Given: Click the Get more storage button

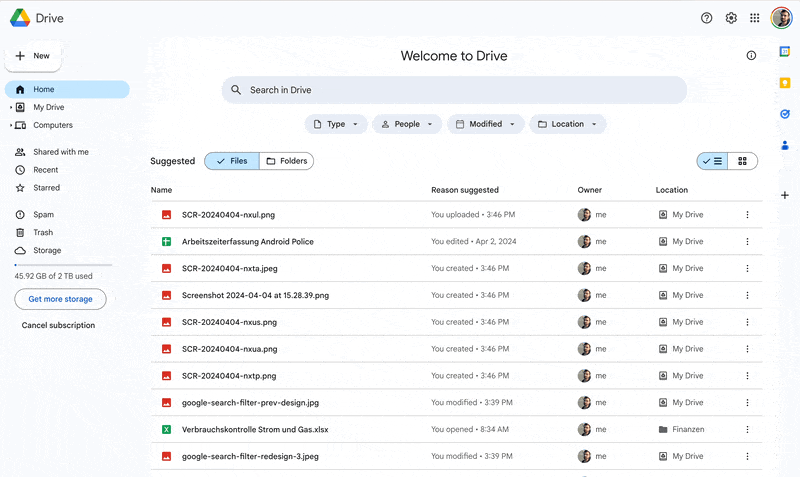Looking at the screenshot, I should (60, 299).
